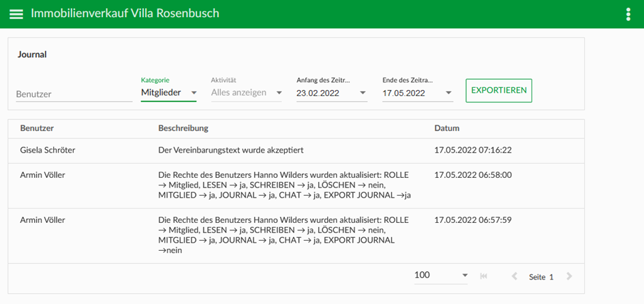Open the Aktivität Alles anzeigen dropdown
Viewport: 644px width, 304px height.
coord(247,93)
